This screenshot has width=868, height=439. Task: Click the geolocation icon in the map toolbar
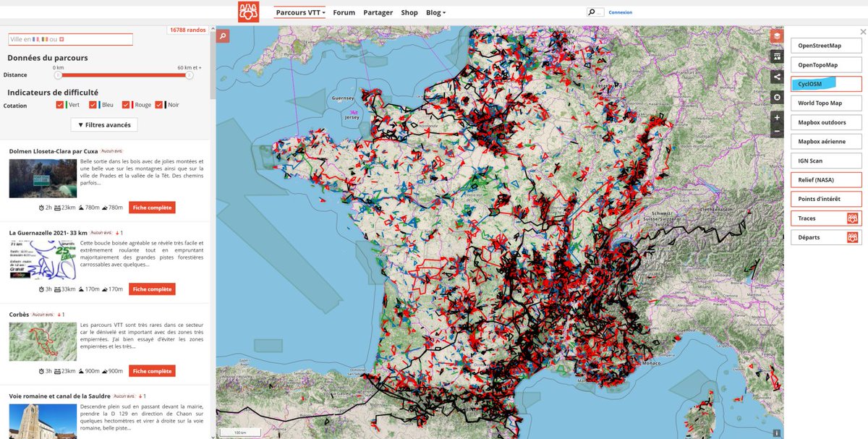point(777,97)
